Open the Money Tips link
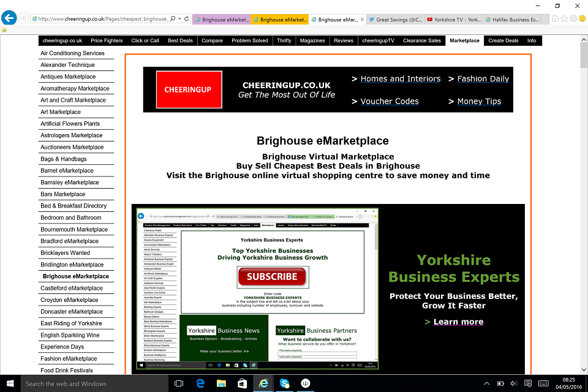 tap(479, 101)
